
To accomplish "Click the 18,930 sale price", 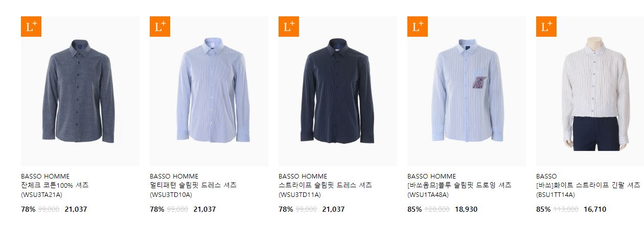I will click(x=466, y=209).
